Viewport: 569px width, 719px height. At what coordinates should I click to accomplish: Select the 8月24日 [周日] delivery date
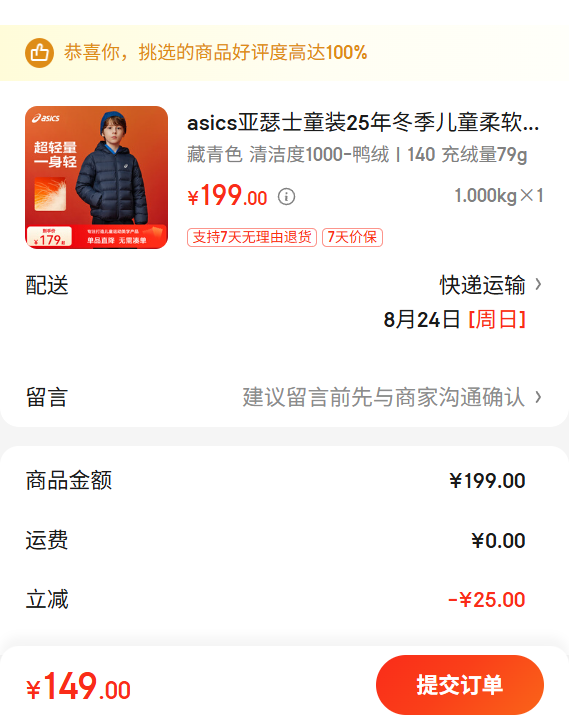click(x=454, y=320)
